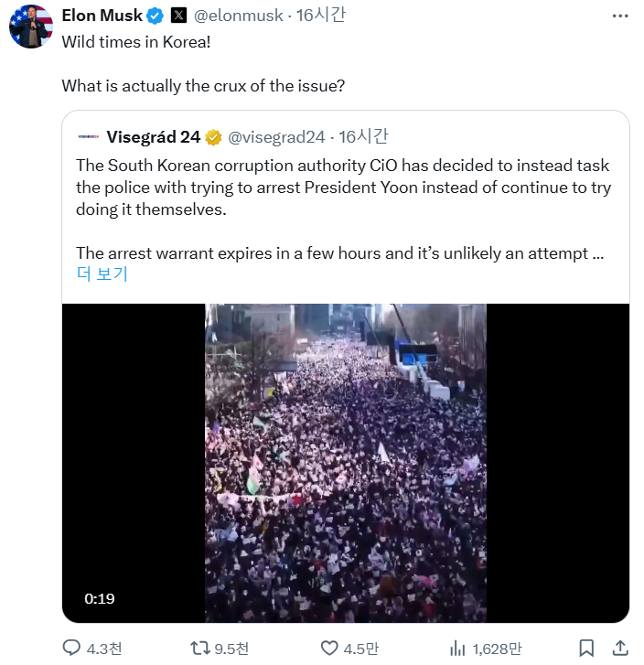
Task: Like the post with the heart icon
Action: pos(330,649)
